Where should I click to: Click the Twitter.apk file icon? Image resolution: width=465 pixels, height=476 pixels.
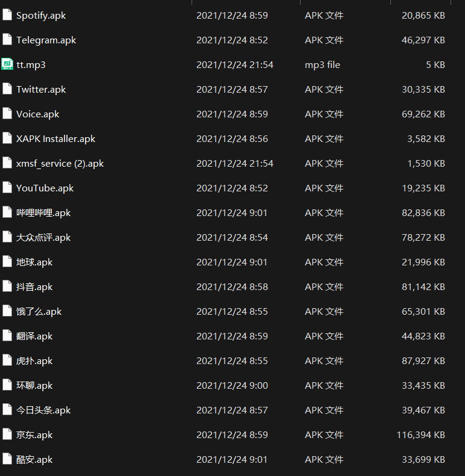(x=7, y=89)
